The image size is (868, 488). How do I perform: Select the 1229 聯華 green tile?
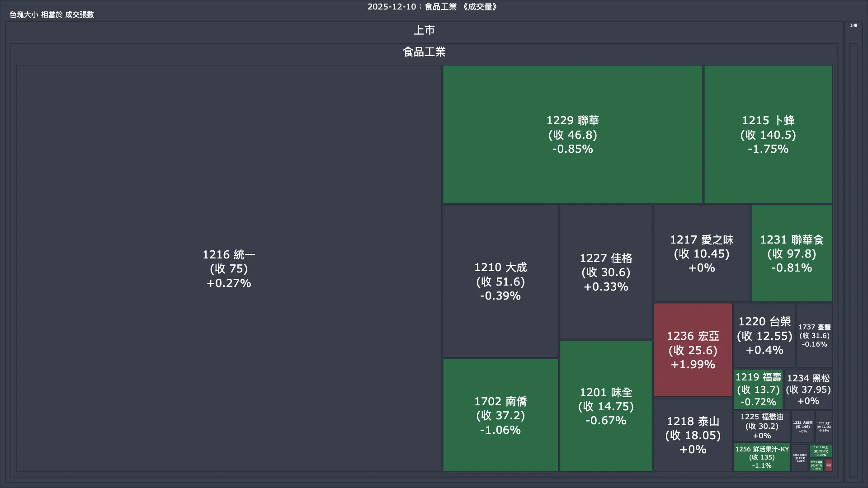coord(572,134)
